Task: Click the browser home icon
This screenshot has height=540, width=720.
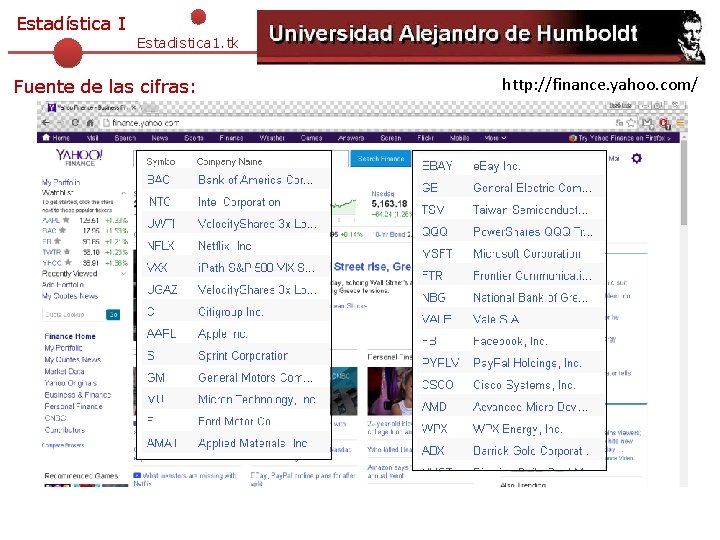Action: (90, 123)
